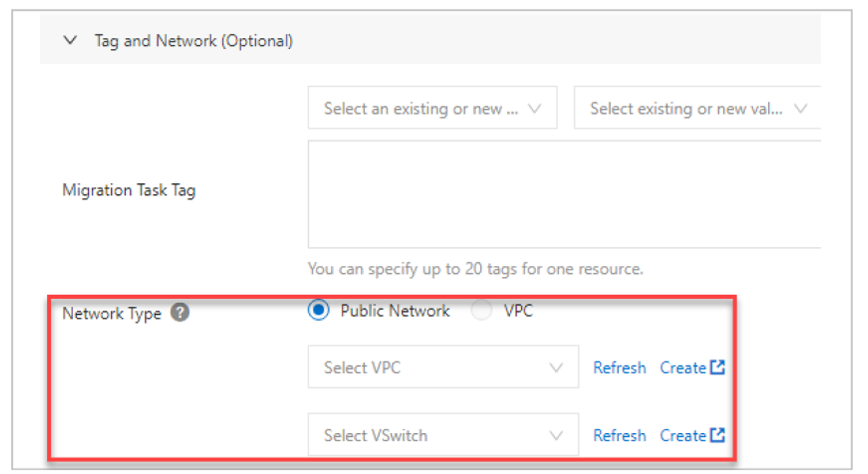
Task: Click external-link icon beside the Select VPC Create link
Action: click(x=717, y=367)
